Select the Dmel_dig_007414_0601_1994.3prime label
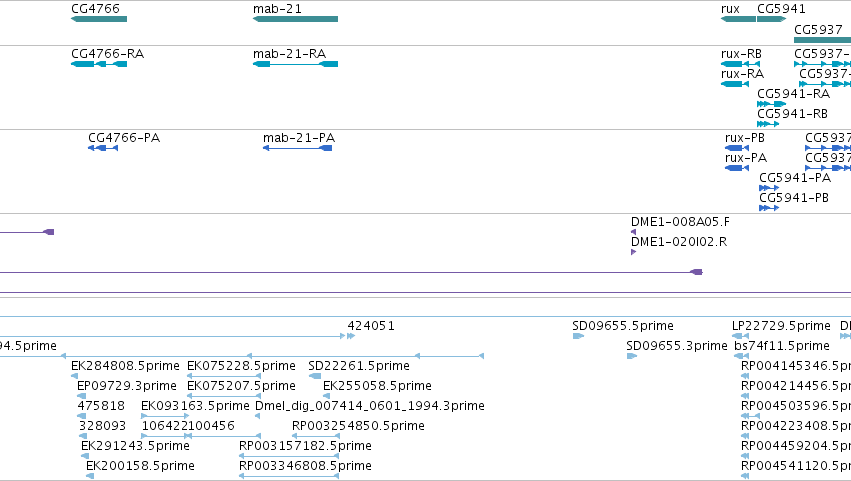851x481 pixels. tap(370, 406)
